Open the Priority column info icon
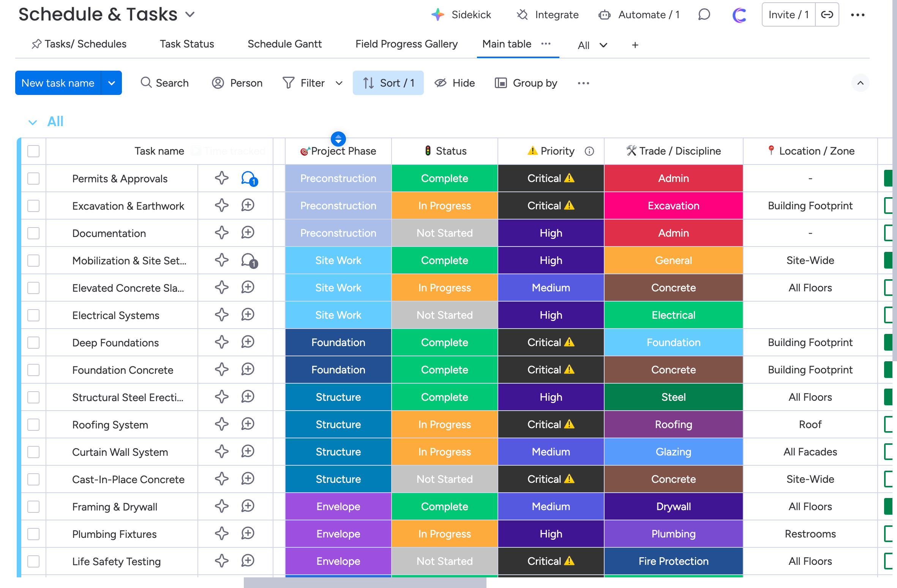This screenshot has width=897, height=588. [x=589, y=151]
